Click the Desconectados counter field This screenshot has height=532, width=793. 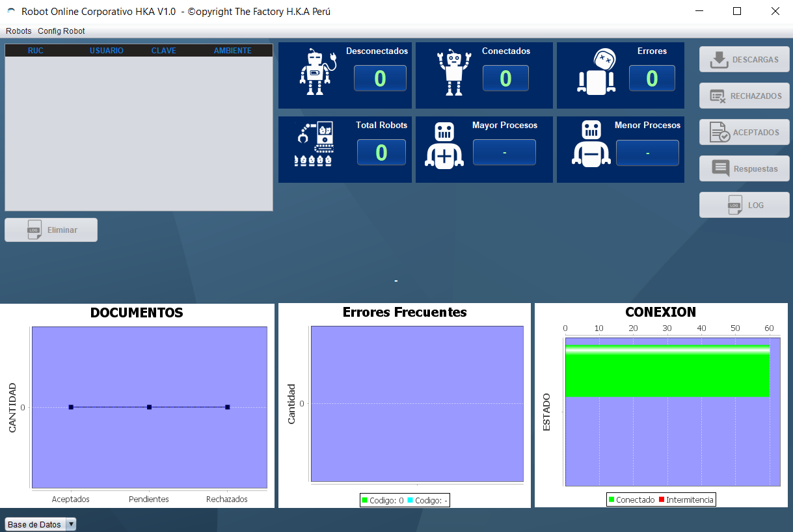pyautogui.click(x=380, y=78)
